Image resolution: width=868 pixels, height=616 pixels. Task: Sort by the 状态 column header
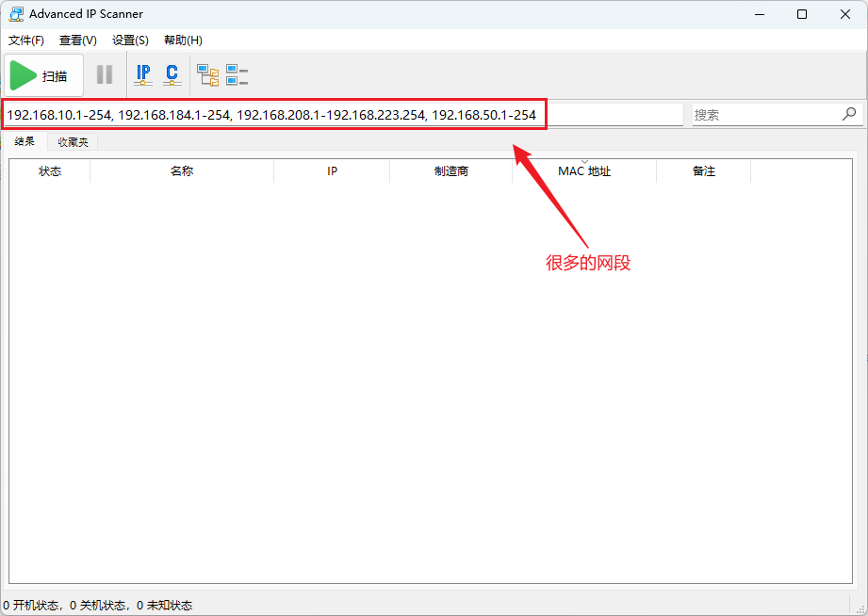[50, 171]
